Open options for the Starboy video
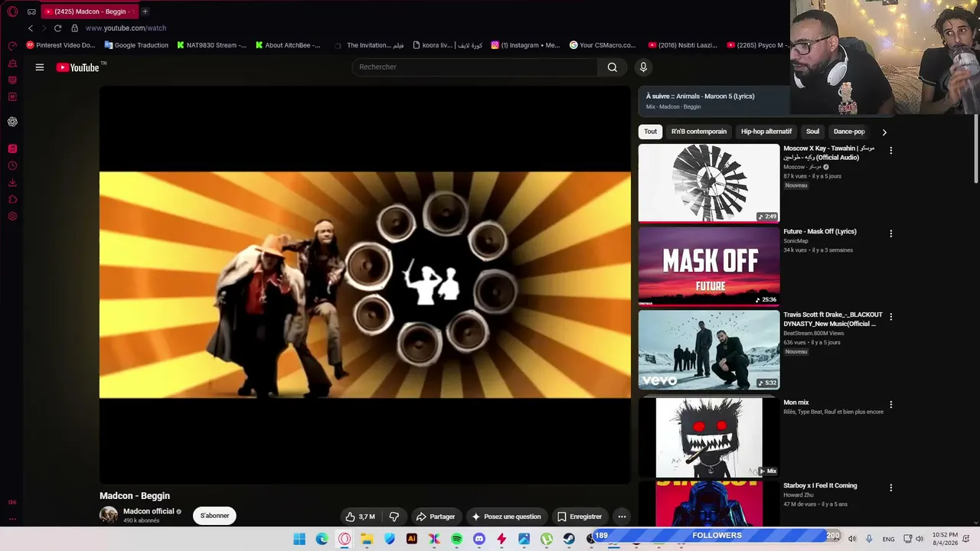Screen dimensions: 980x551 890,487
